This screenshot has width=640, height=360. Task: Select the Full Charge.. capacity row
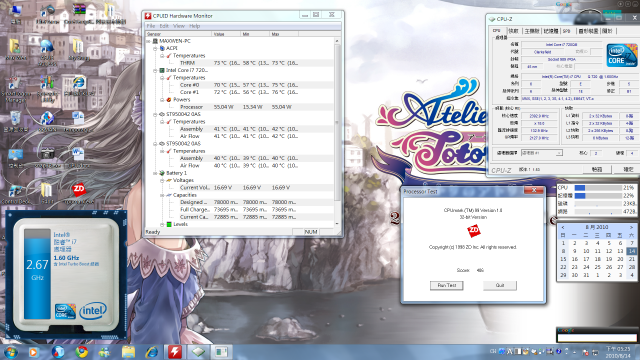coord(240,210)
